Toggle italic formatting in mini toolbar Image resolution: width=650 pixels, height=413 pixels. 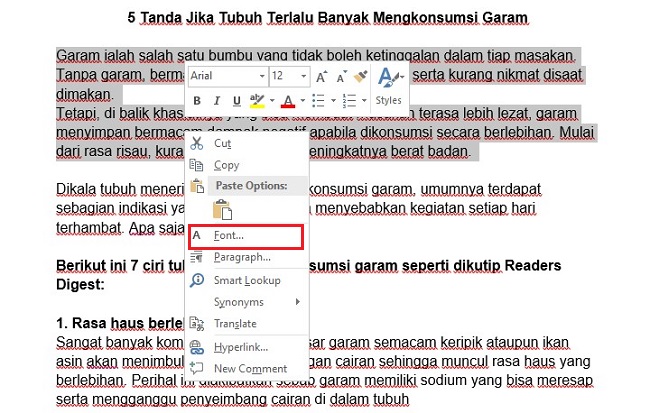tap(214, 100)
